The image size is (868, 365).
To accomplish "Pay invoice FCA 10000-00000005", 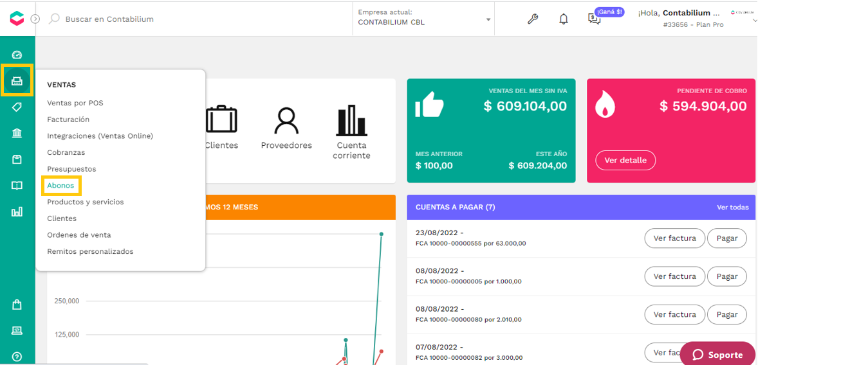I will pos(727,276).
